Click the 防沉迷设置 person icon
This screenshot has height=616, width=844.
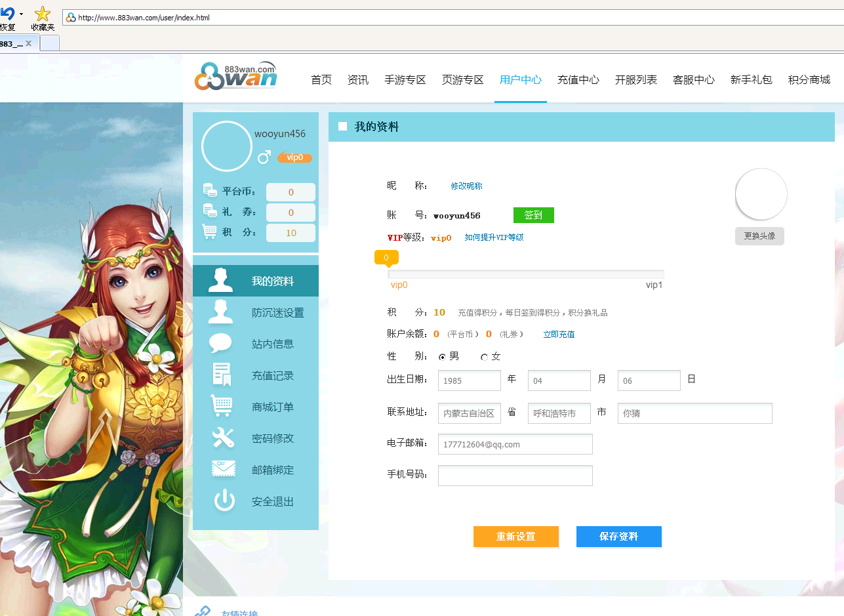tap(221, 312)
